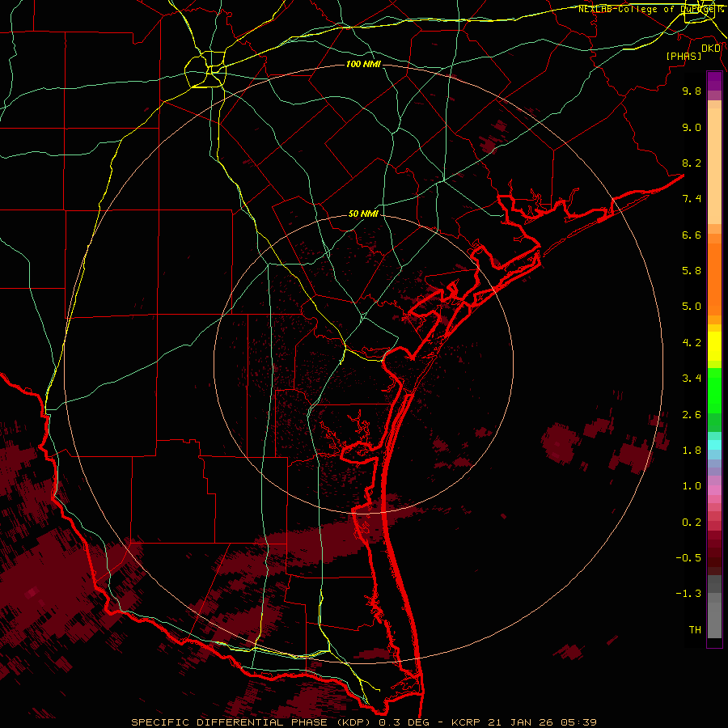The width and height of the screenshot is (728, 728).
Task: Pick the dark maroon band near -0.5
Action: click(x=714, y=557)
